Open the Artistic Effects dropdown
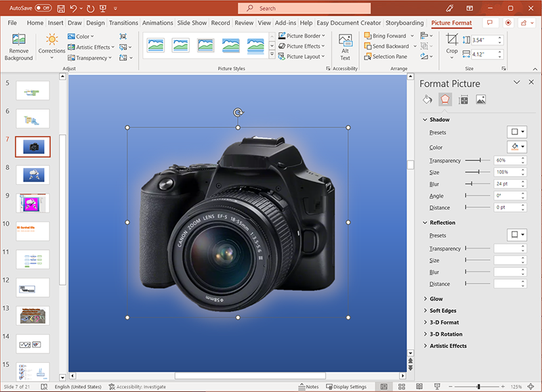 (91, 47)
